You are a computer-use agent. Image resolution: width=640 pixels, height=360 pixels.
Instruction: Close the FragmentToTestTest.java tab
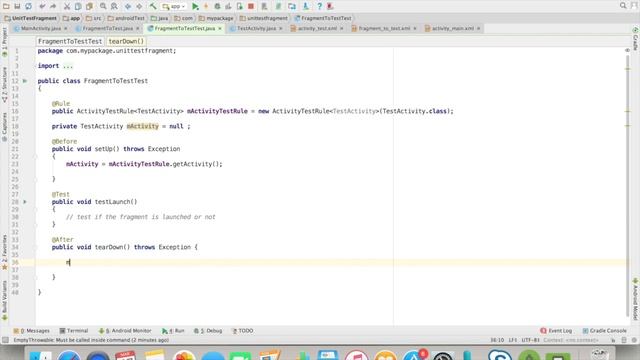(220, 29)
